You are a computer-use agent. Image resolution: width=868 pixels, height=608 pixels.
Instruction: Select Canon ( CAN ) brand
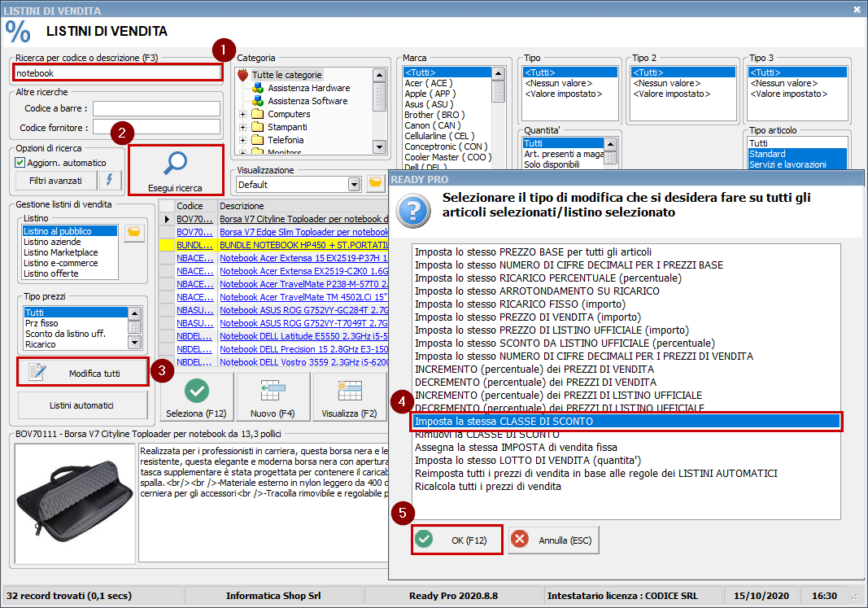coord(432,125)
